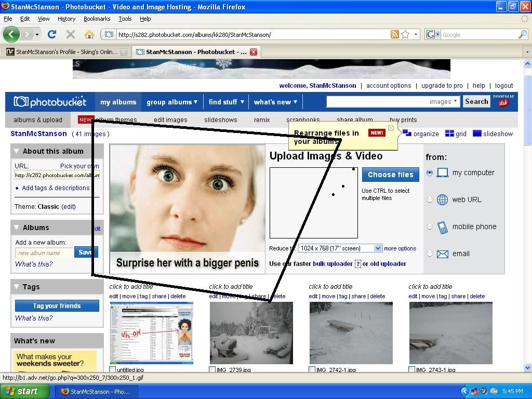Bookmark this page with the star icon
Viewport: 532px width, 399px height.
click(x=405, y=35)
